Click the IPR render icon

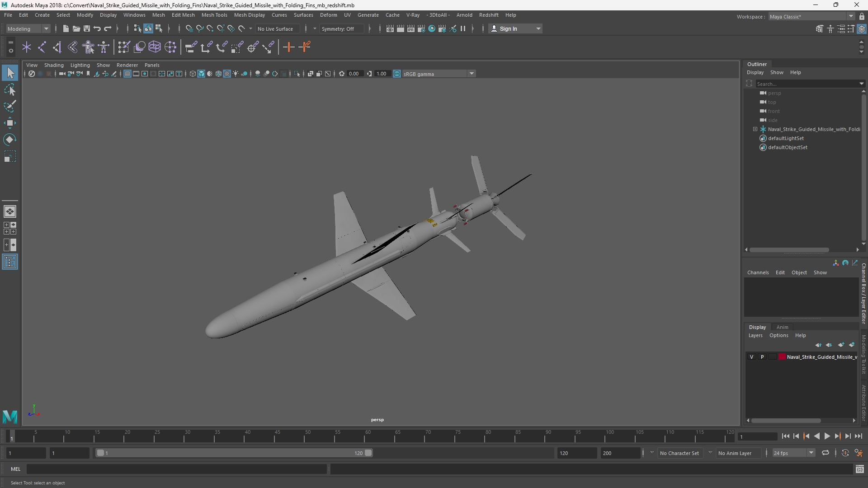coord(411,28)
